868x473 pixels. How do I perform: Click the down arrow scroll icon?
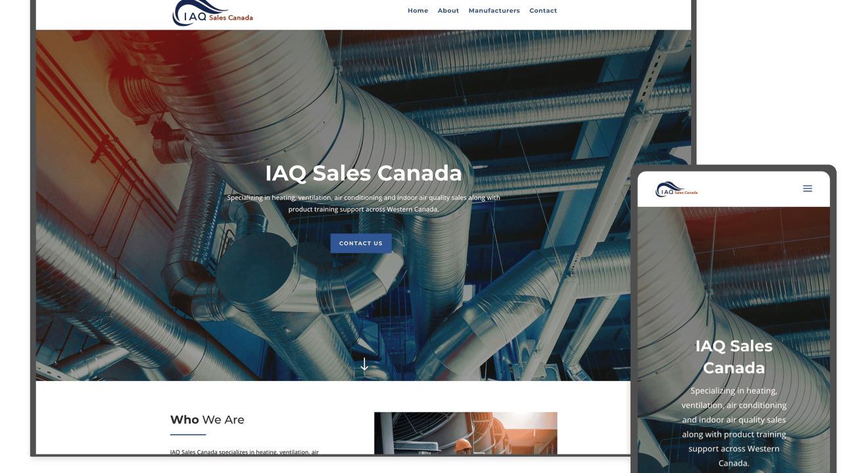[x=364, y=364]
